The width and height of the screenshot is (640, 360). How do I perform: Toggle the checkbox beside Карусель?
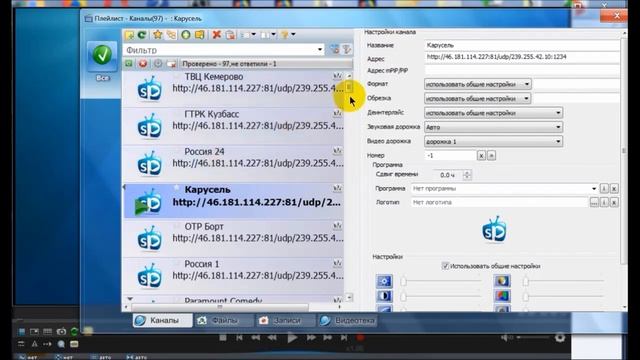[176, 188]
